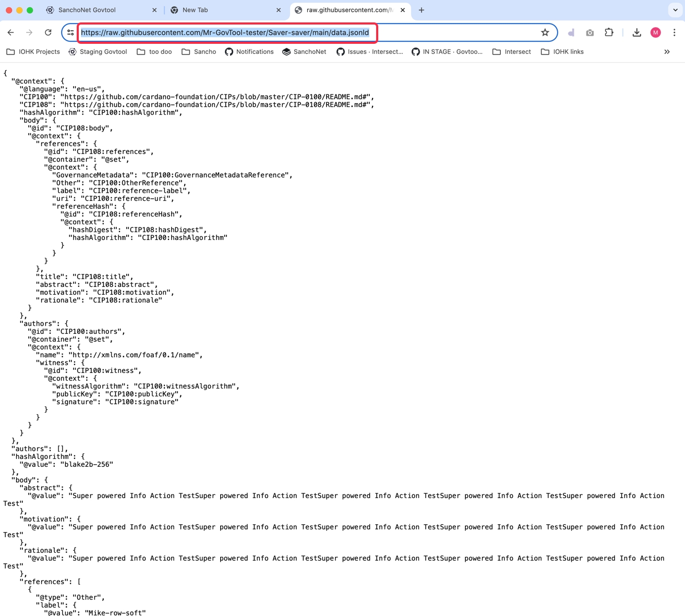Switch to the SanchoNet Govtool tab
This screenshot has height=616, width=685.
click(x=87, y=10)
